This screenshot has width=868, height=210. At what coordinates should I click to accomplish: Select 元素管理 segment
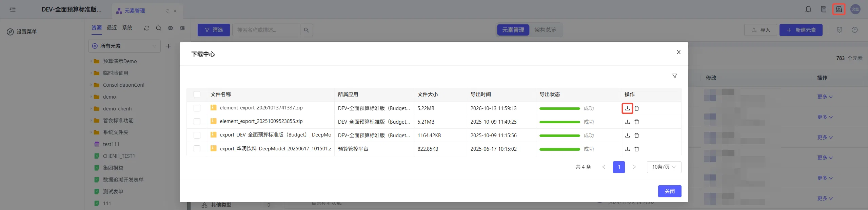click(x=513, y=30)
